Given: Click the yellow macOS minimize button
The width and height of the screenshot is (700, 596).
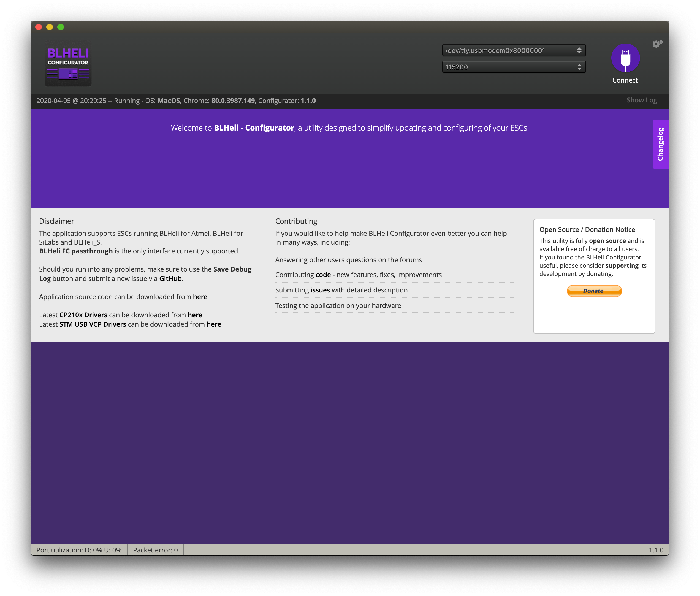Looking at the screenshot, I should point(49,27).
